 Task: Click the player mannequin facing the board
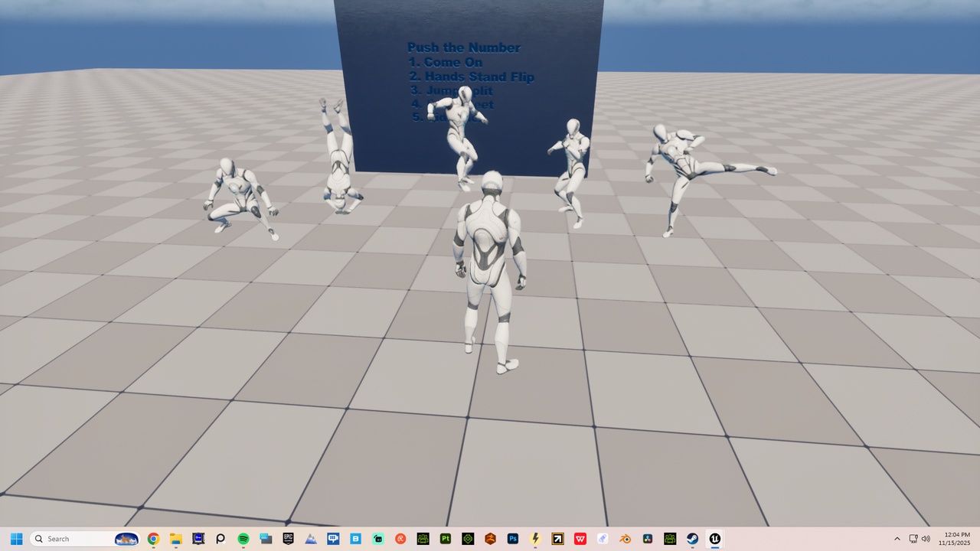490,272
